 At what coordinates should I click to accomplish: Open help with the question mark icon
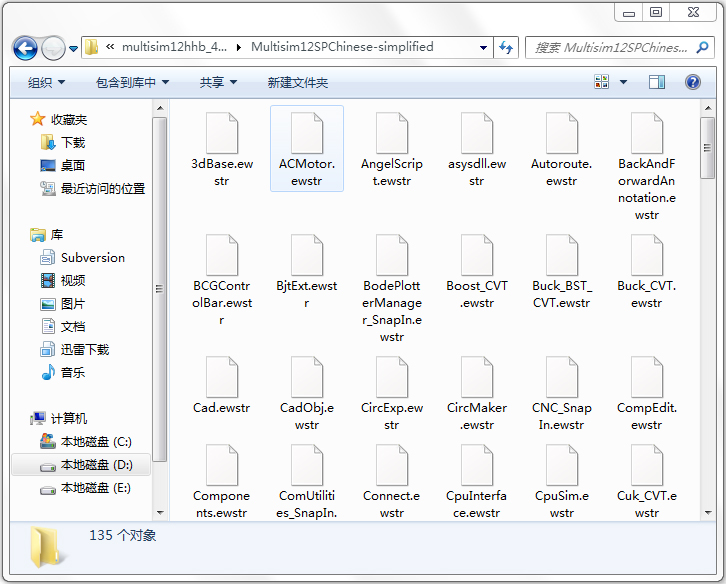[693, 82]
